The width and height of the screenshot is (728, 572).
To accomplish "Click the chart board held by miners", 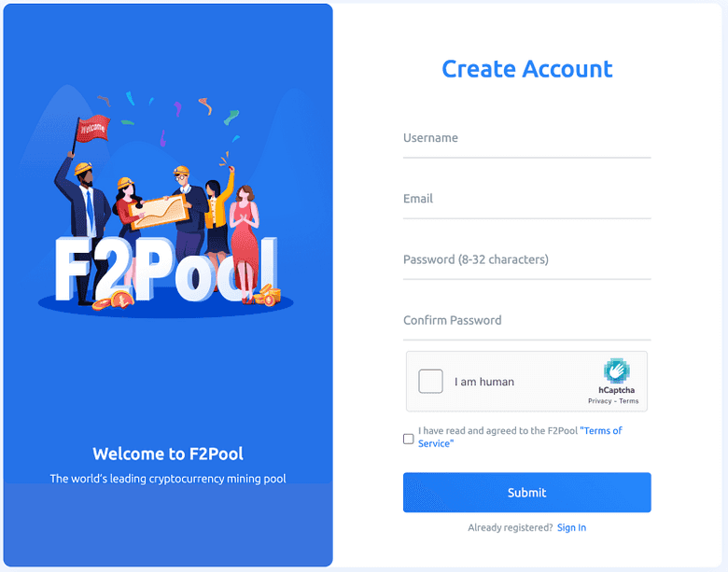I will [x=160, y=212].
